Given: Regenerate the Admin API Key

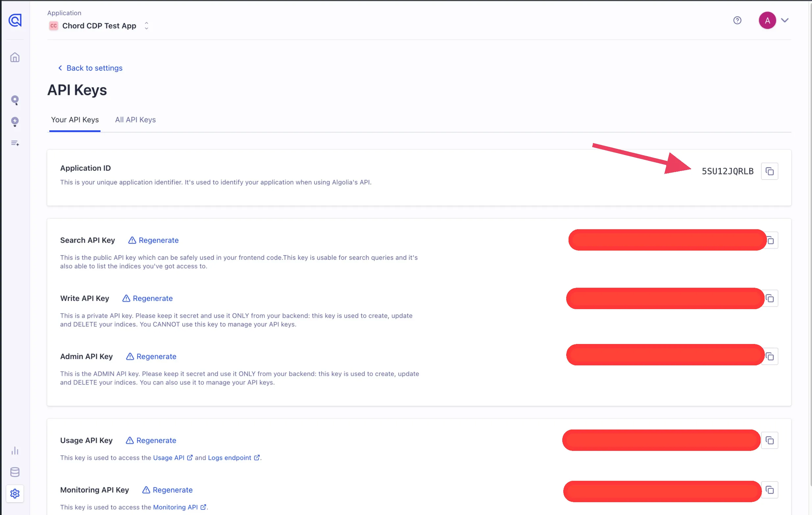Looking at the screenshot, I should (151, 356).
